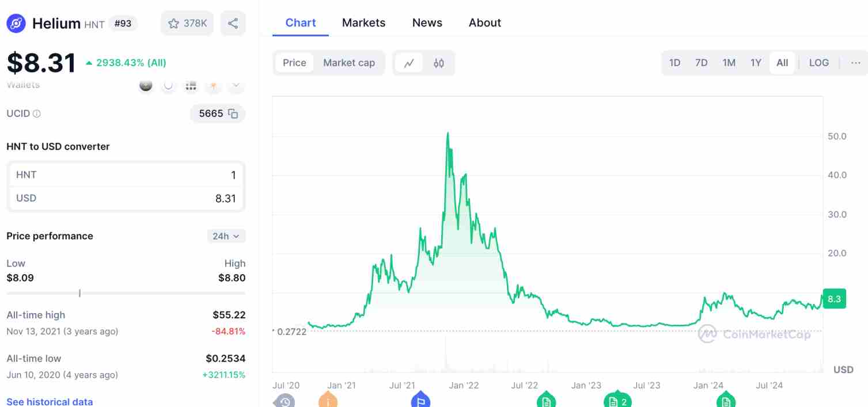Open the green document marker labeled 2
The height and width of the screenshot is (407, 868).
617,401
